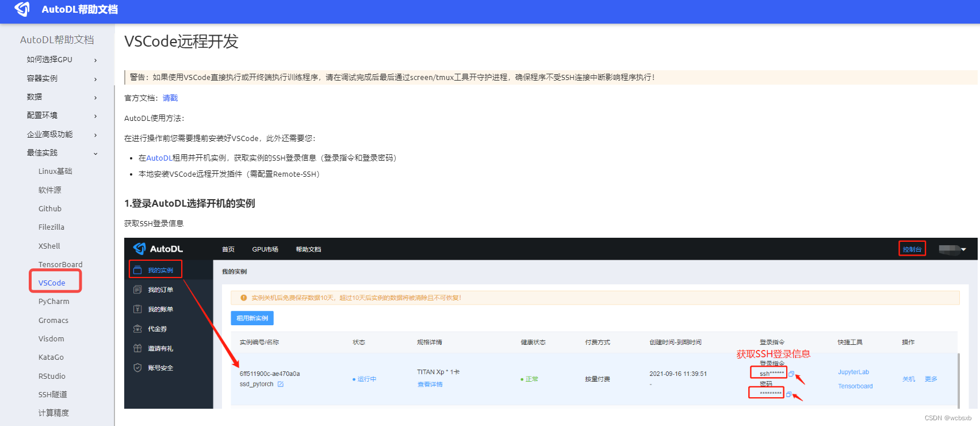Select 我的订单 menu entry

(x=160, y=290)
